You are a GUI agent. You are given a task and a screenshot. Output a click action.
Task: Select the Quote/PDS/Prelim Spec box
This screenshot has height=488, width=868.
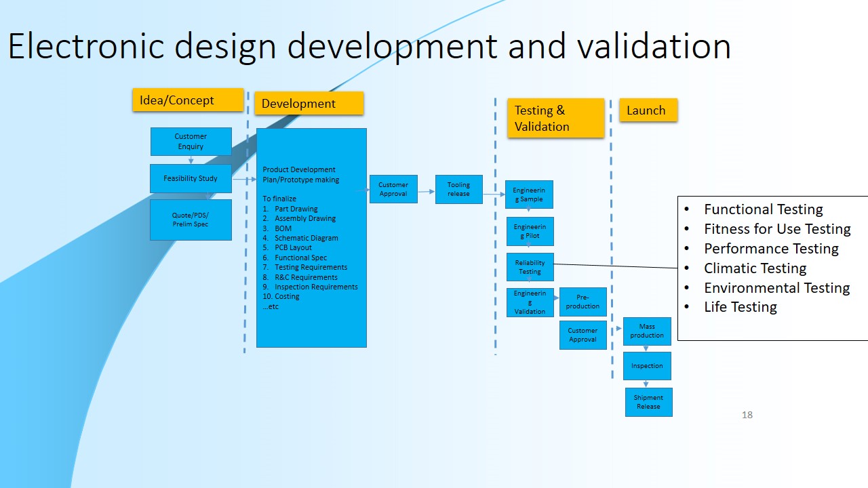(x=191, y=220)
